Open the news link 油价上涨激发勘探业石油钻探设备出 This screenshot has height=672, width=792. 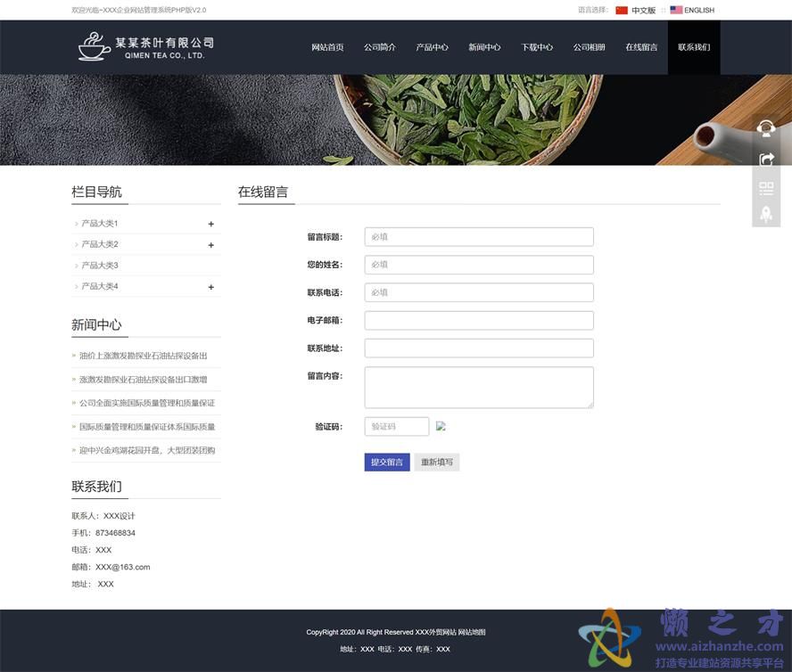coord(145,355)
